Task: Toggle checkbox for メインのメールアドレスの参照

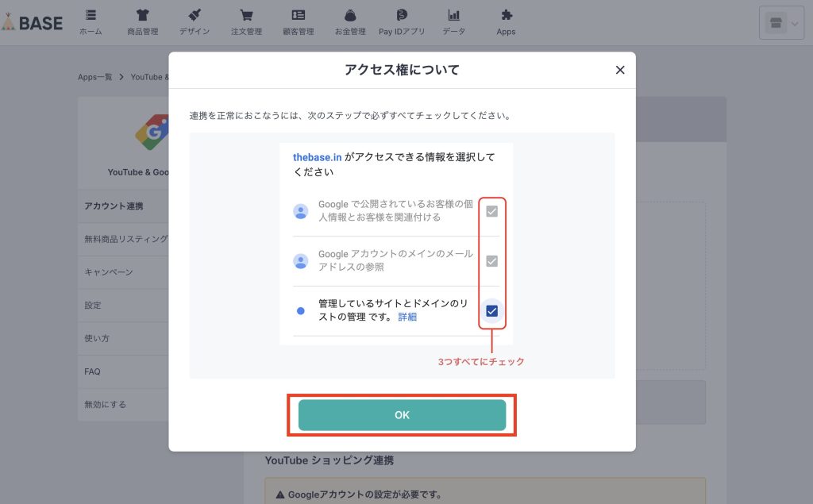Action: pos(491,261)
